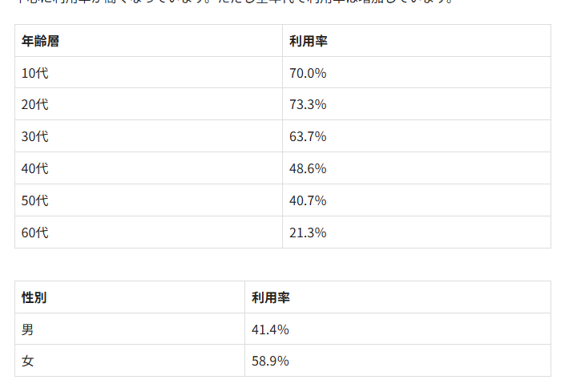Image resolution: width=581 pixels, height=392 pixels.
Task: Click the 40代 row label
Action: 35,169
